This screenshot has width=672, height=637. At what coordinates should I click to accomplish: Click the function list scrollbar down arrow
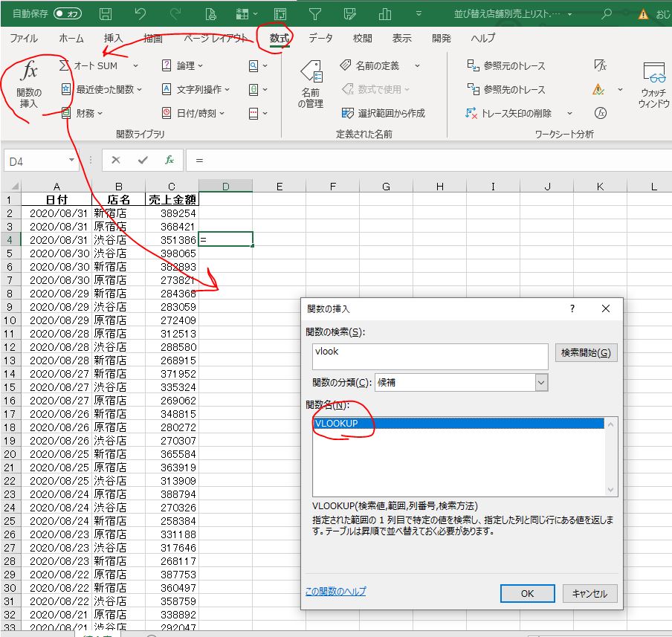coord(612,490)
